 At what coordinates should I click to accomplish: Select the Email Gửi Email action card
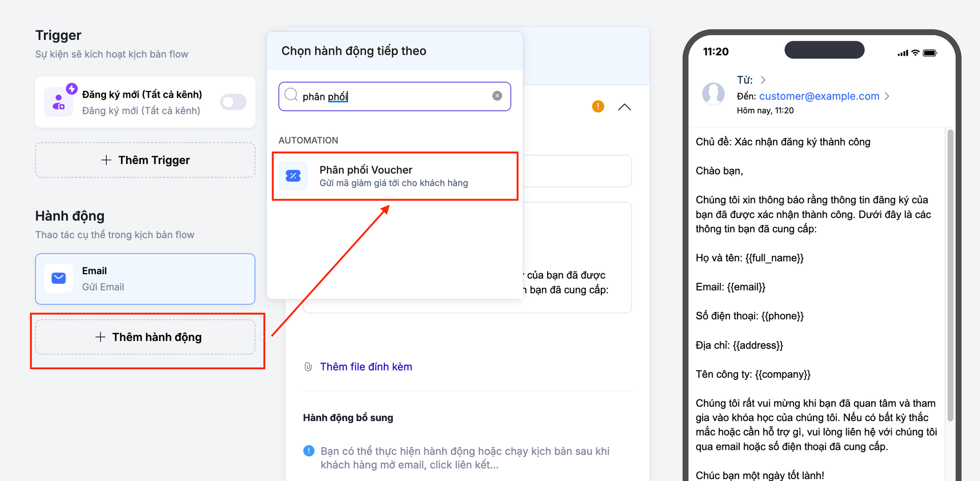click(145, 279)
